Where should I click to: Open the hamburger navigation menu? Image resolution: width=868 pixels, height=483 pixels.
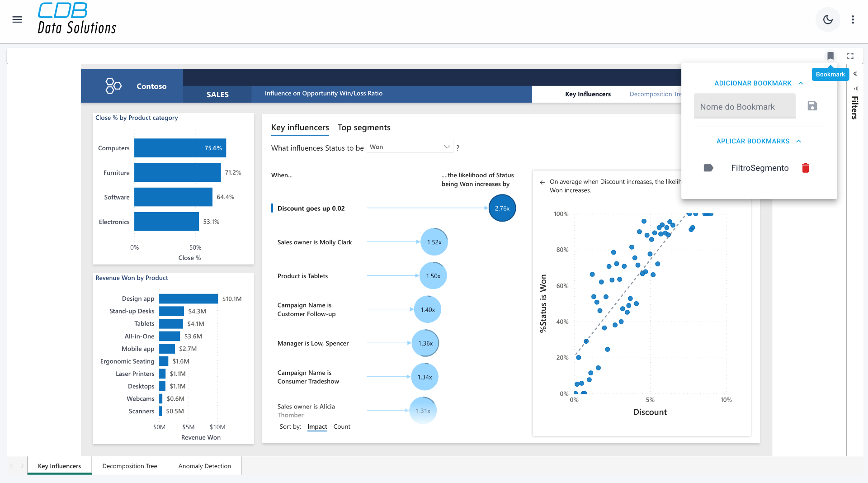[x=17, y=19]
